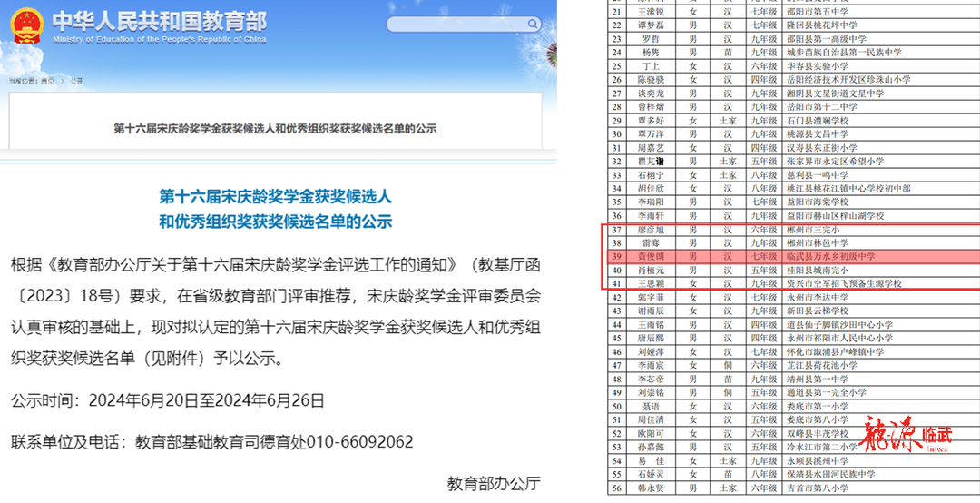Click school cell 道县仙子脚镇沙田中心小学

[x=839, y=325]
